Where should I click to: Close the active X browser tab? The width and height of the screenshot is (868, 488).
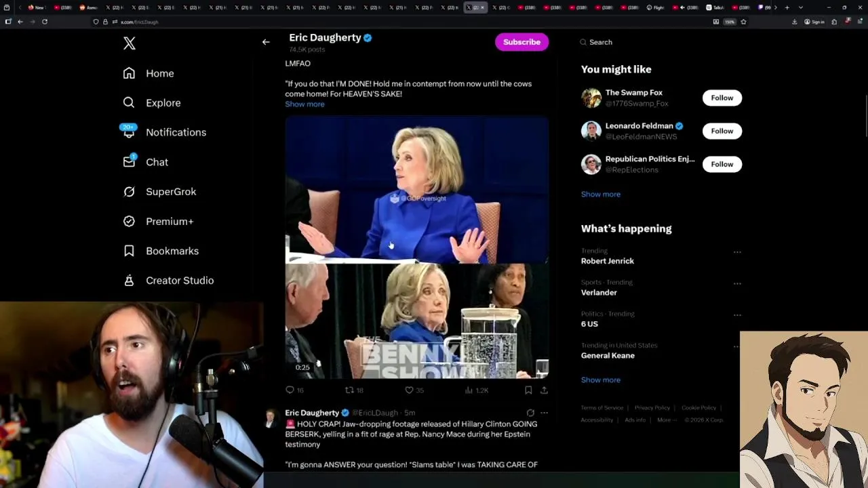pyautogui.click(x=482, y=7)
